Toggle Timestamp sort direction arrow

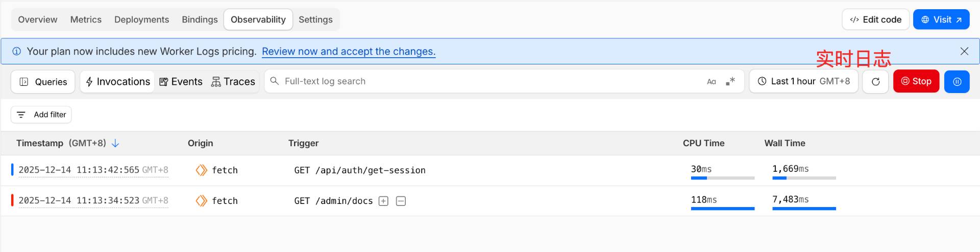click(x=115, y=144)
